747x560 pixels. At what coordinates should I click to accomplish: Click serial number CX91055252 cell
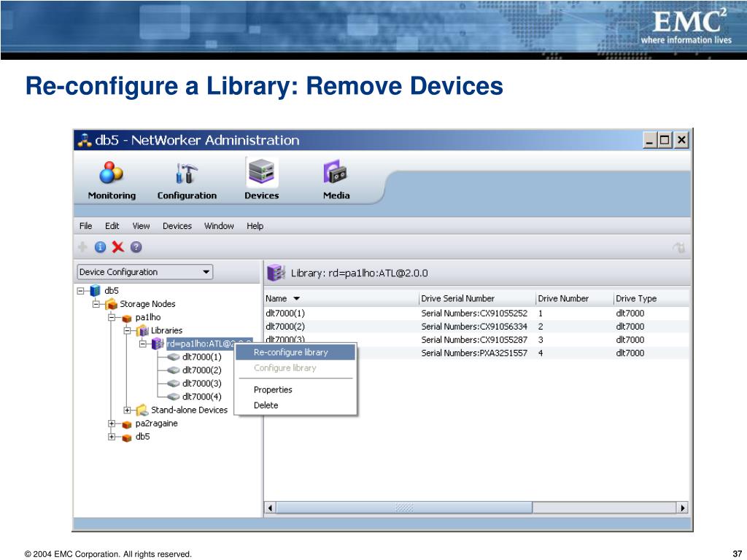click(x=474, y=314)
